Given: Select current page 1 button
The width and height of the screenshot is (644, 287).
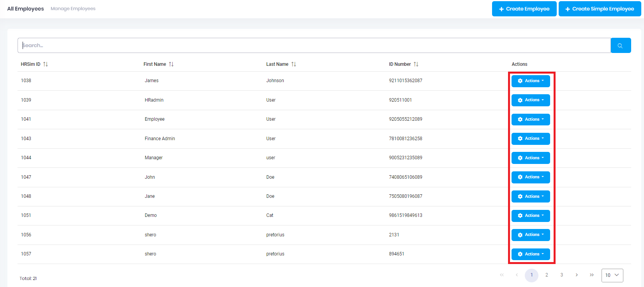Looking at the screenshot, I should [531, 275].
